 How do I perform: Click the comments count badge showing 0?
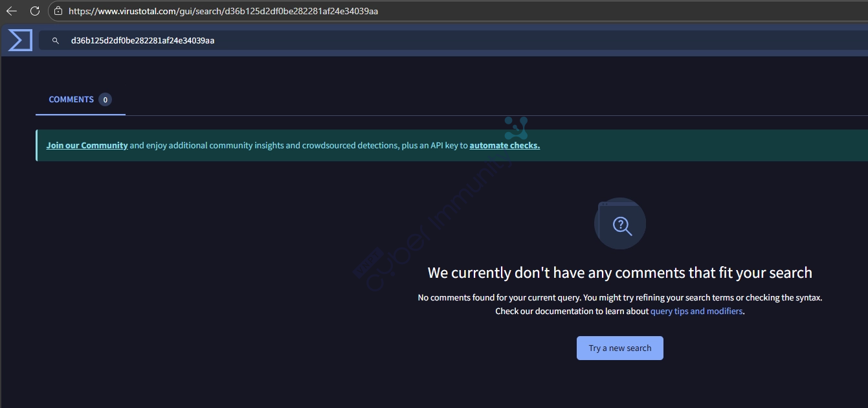(105, 100)
